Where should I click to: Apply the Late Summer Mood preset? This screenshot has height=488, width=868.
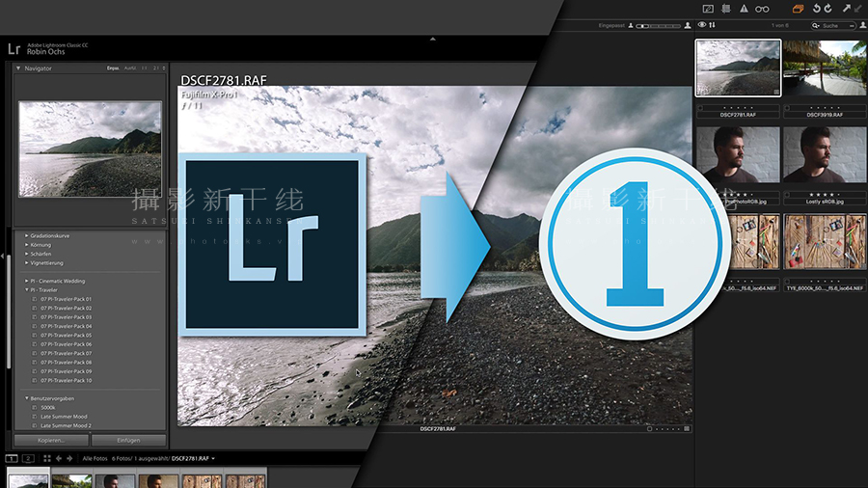pos(64,417)
